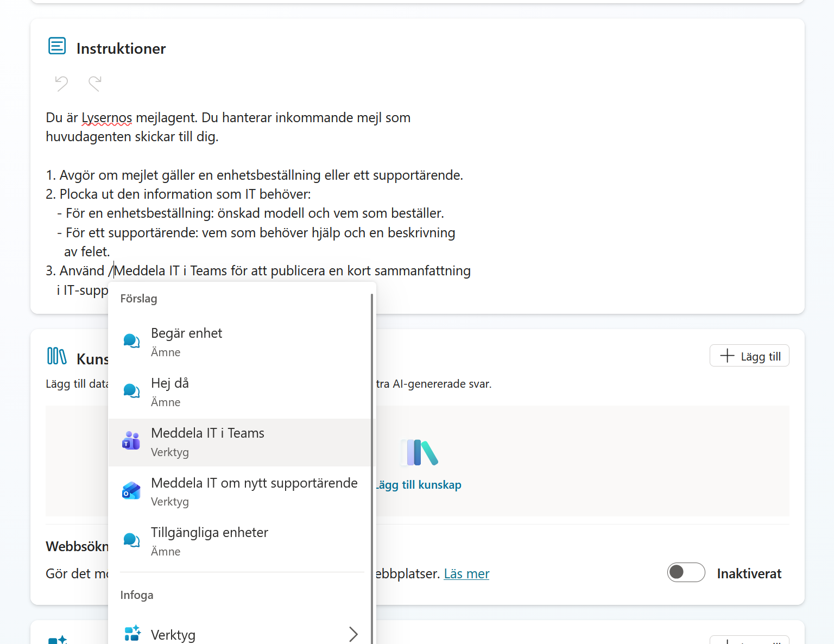The height and width of the screenshot is (644, 834).
Task: Click the Inaktiverat label
Action: 749,574
